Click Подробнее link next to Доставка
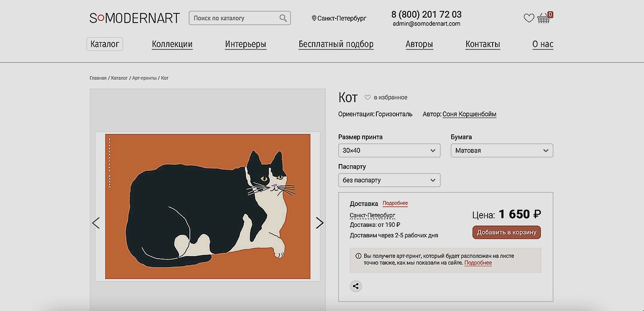 (395, 203)
